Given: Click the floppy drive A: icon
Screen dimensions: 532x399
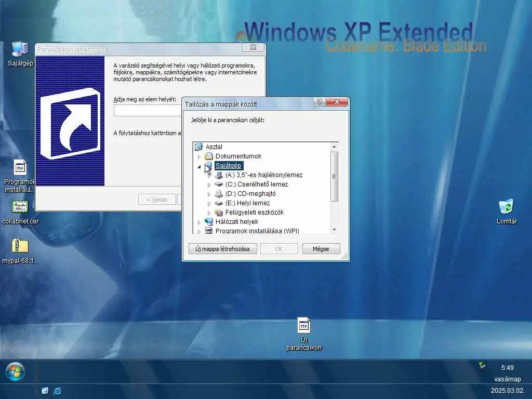Looking at the screenshot, I should coord(219,175).
